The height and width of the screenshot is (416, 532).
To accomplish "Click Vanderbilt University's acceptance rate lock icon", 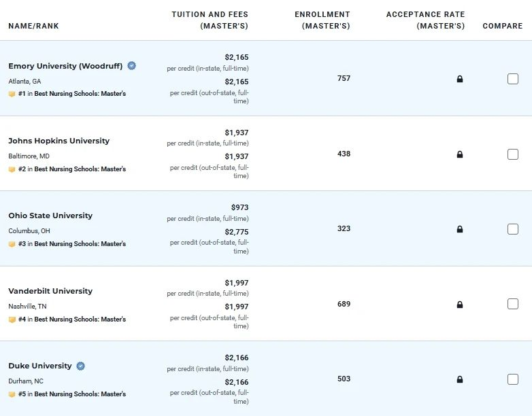I will click(x=460, y=305).
